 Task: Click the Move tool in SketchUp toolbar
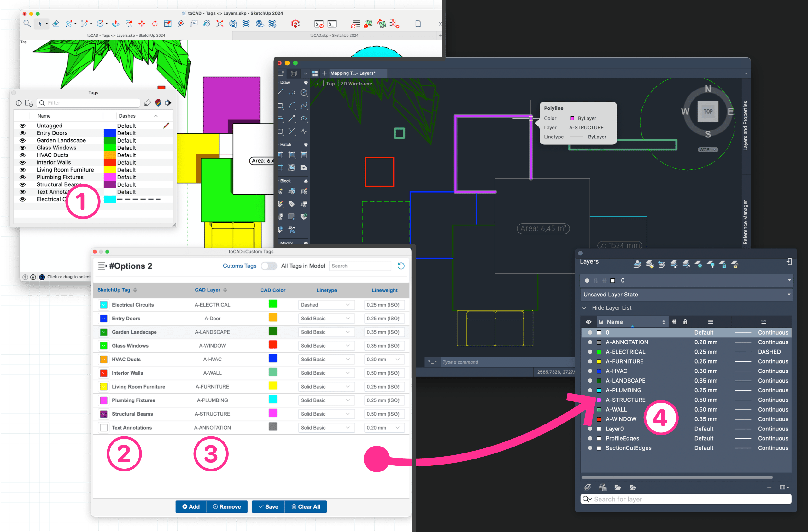pos(142,24)
